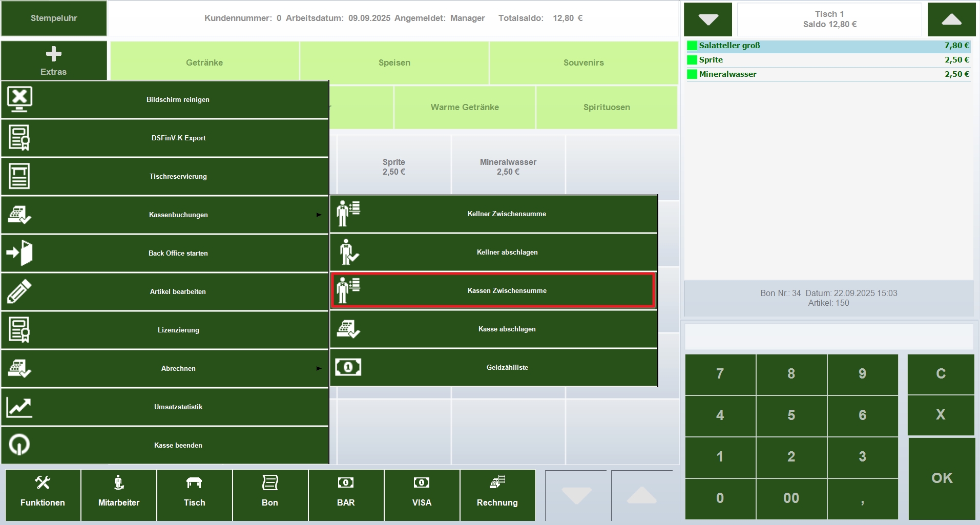Screen dimensions: 980x525
Task: Select Warme Getränke subcategory
Action: [x=465, y=107]
